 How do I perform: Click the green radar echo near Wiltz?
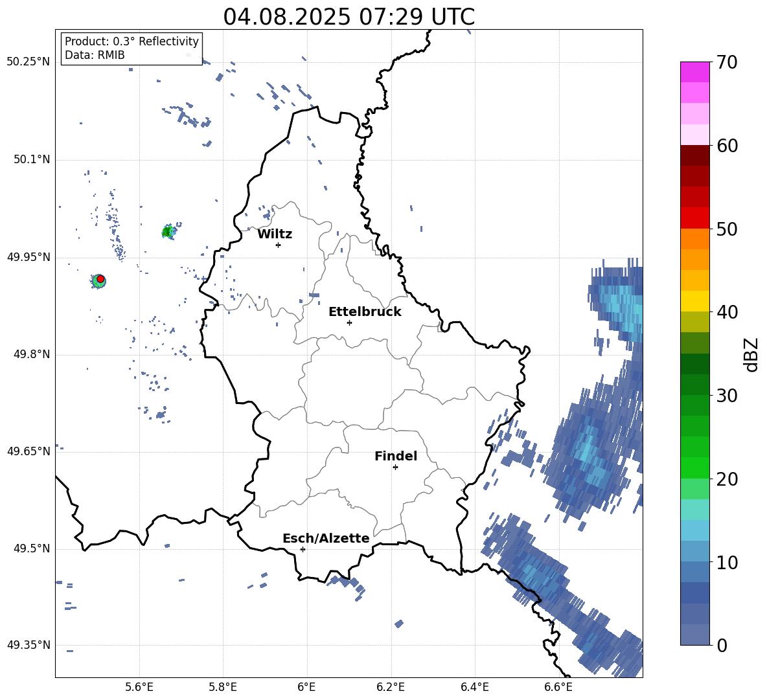pos(168,232)
